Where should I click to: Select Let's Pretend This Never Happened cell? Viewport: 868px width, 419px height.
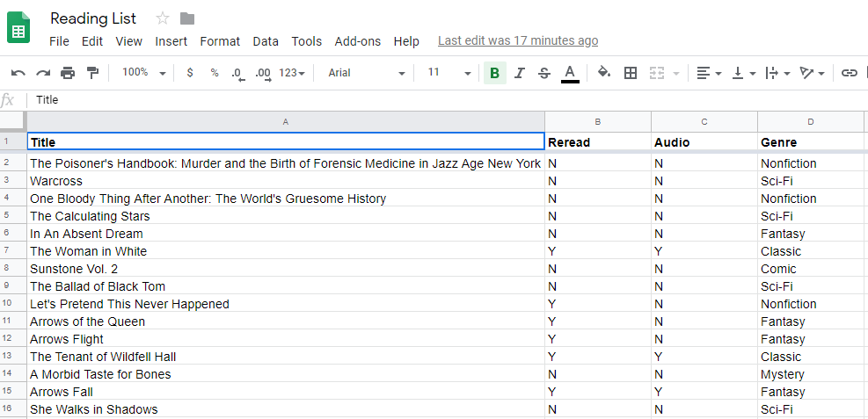click(286, 304)
